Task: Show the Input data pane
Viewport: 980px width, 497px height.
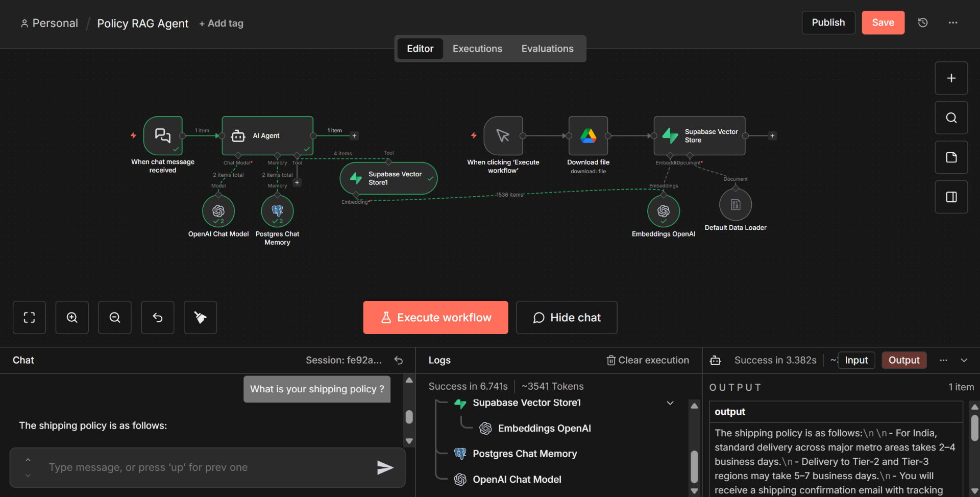Action: tap(856, 360)
